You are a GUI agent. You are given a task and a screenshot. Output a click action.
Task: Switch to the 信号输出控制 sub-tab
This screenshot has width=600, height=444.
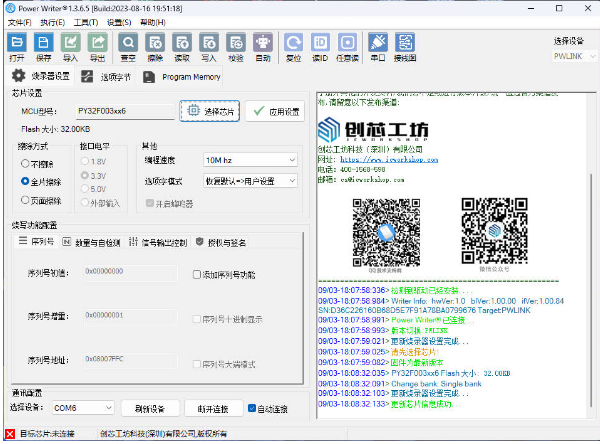[x=158, y=242]
